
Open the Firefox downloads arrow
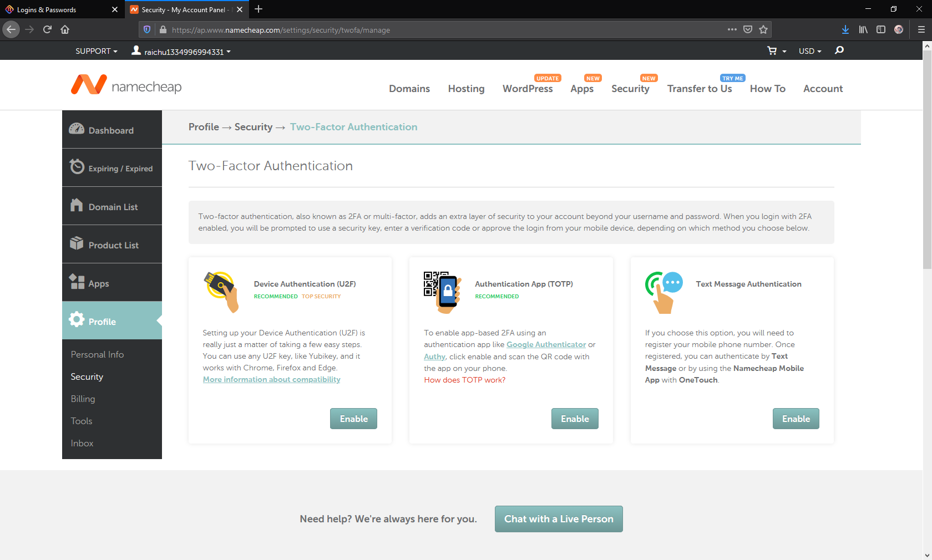point(845,29)
